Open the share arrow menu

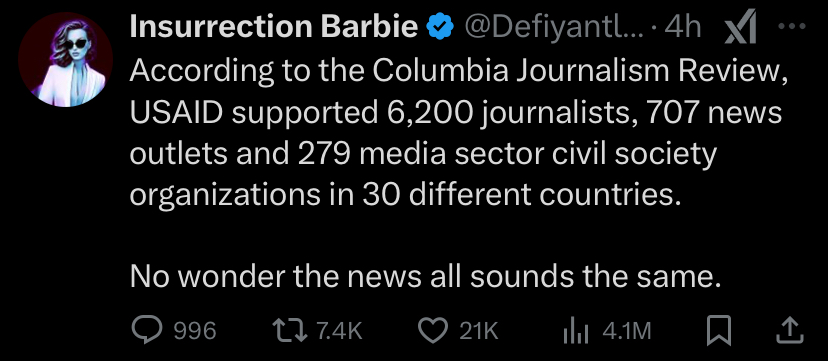click(790, 330)
